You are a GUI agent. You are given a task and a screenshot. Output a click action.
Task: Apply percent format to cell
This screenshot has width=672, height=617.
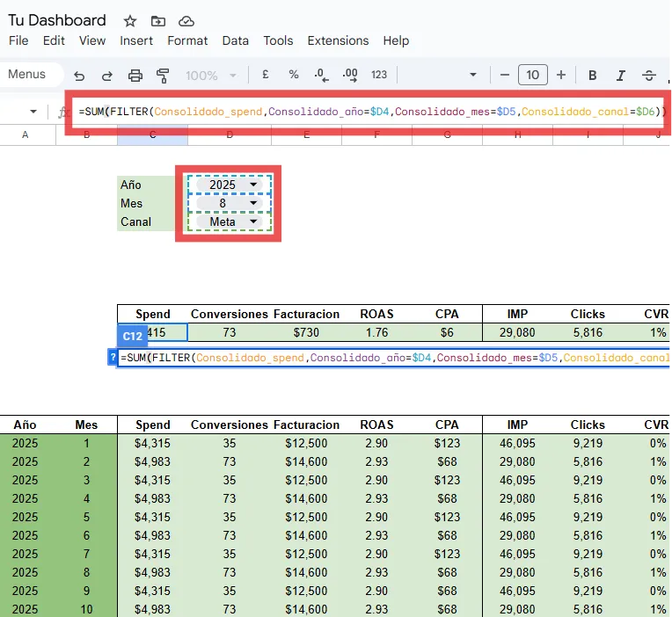tap(294, 76)
